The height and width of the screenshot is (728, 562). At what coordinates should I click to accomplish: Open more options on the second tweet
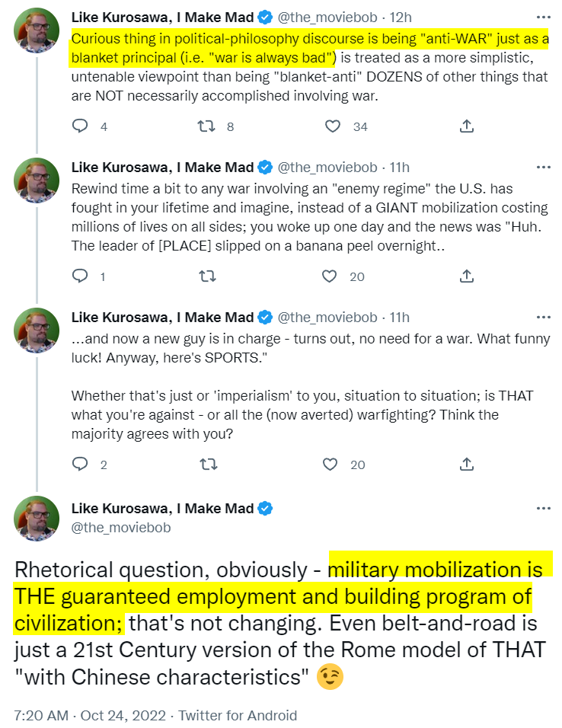(542, 167)
